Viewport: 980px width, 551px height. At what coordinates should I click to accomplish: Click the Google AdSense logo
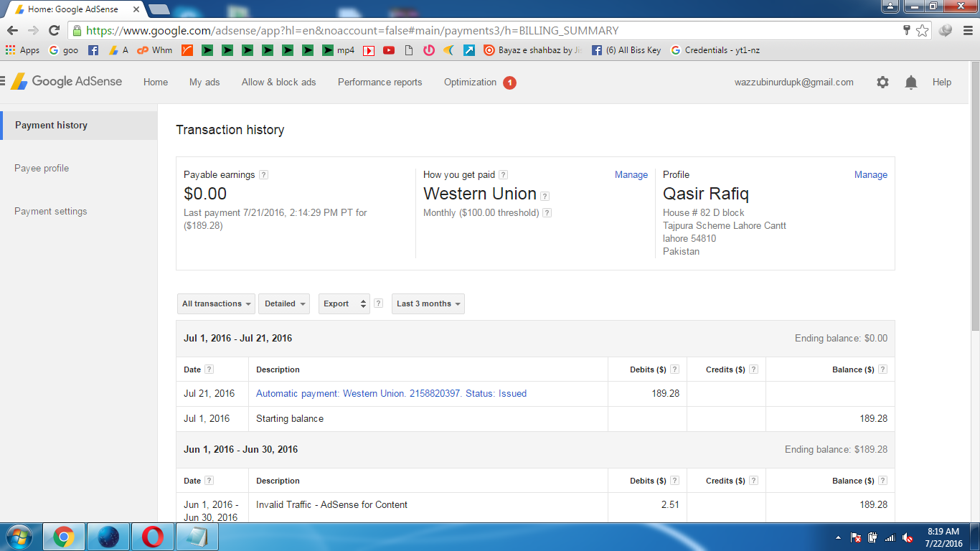click(67, 82)
